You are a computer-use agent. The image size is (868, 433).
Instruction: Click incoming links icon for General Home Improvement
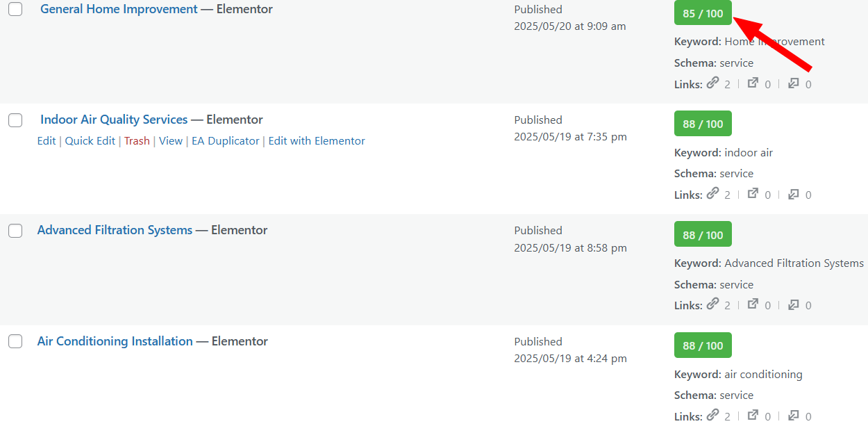793,83
